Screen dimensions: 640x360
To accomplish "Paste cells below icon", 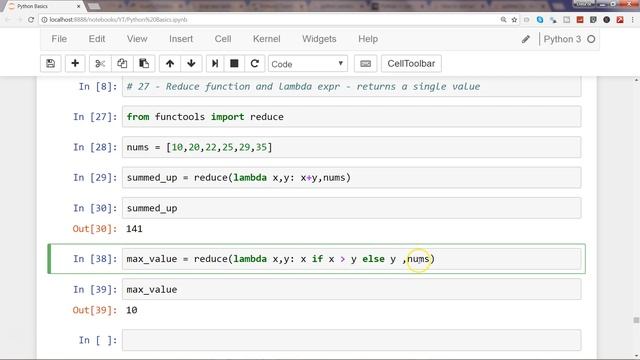I will [x=144, y=64].
